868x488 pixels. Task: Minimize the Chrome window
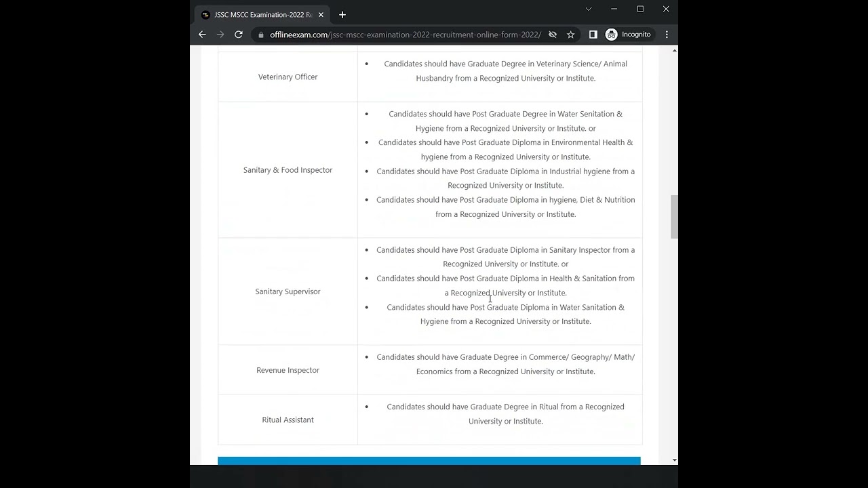[x=614, y=9]
